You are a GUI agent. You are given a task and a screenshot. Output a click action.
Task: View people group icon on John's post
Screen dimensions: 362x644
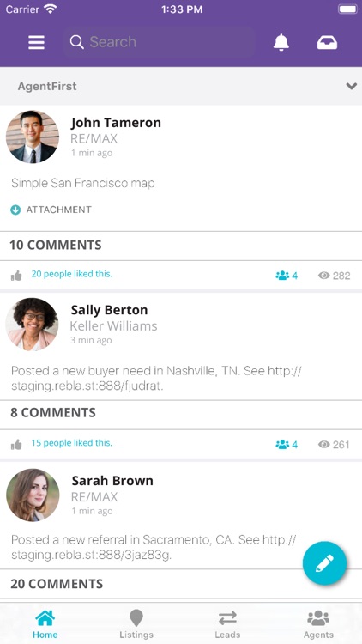click(282, 276)
